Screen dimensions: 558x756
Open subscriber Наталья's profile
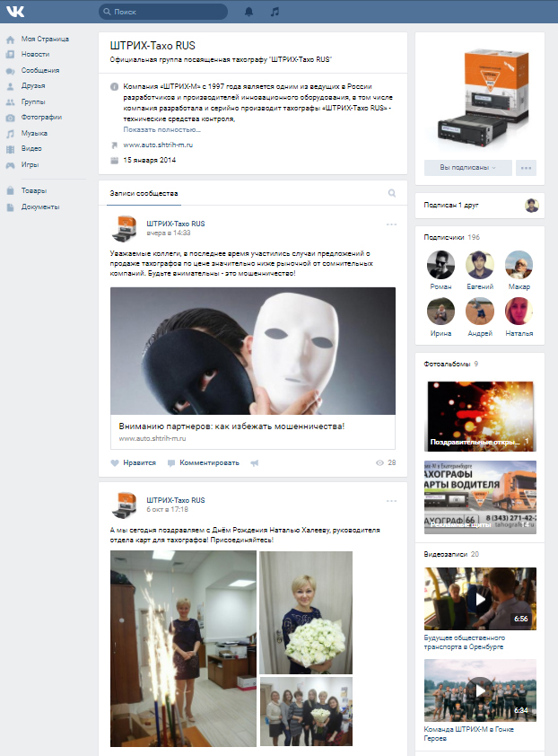click(x=519, y=312)
